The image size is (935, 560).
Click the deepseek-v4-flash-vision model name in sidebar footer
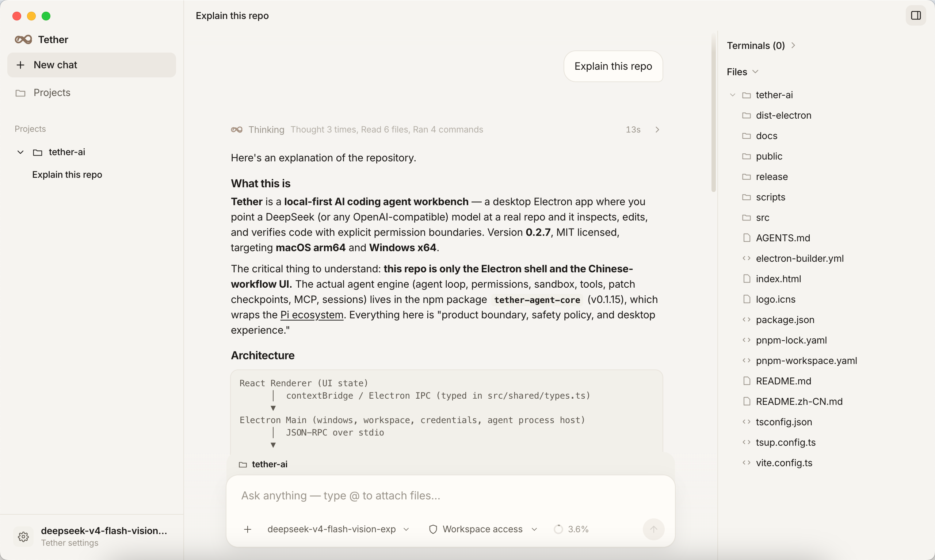coord(104,530)
